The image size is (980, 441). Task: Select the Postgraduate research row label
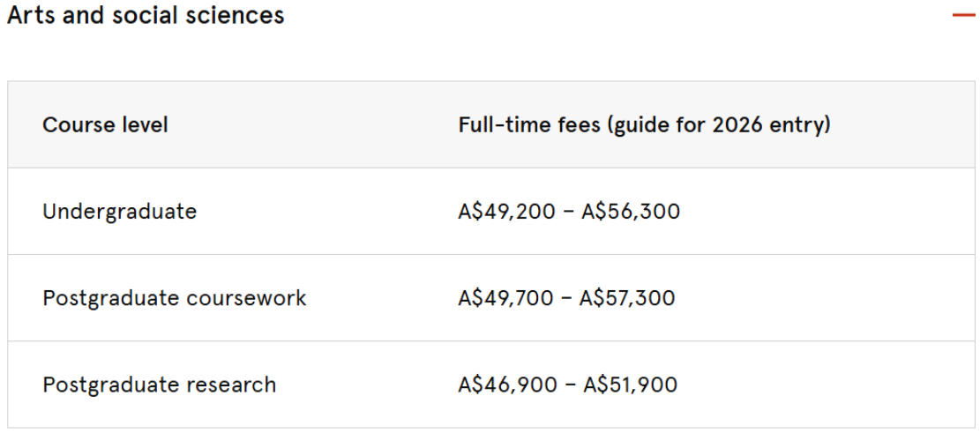(x=159, y=385)
